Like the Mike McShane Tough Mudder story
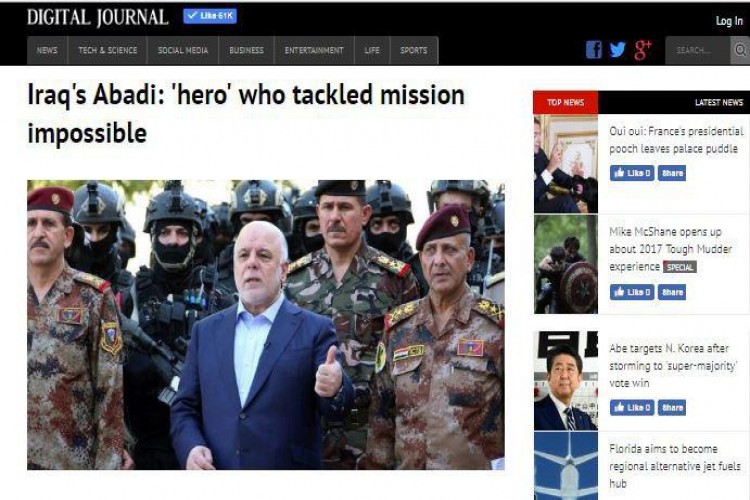The width and height of the screenshot is (750, 500). (x=631, y=292)
